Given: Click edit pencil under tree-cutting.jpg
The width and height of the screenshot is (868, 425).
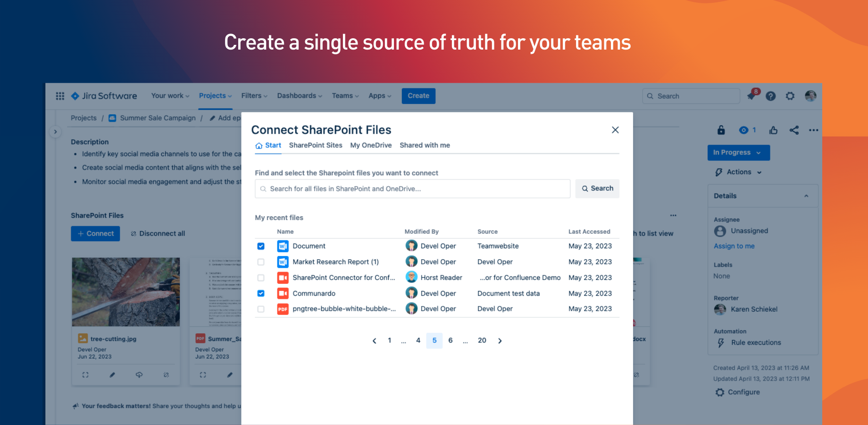Looking at the screenshot, I should point(112,375).
